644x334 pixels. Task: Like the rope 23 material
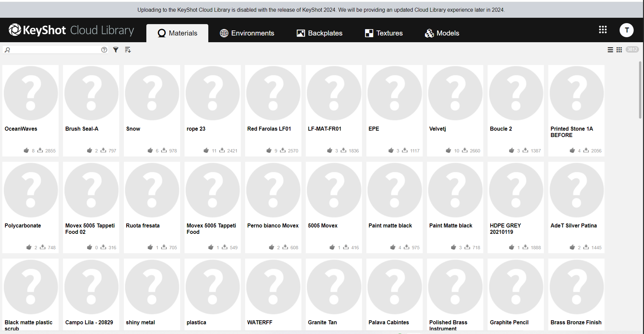click(206, 150)
